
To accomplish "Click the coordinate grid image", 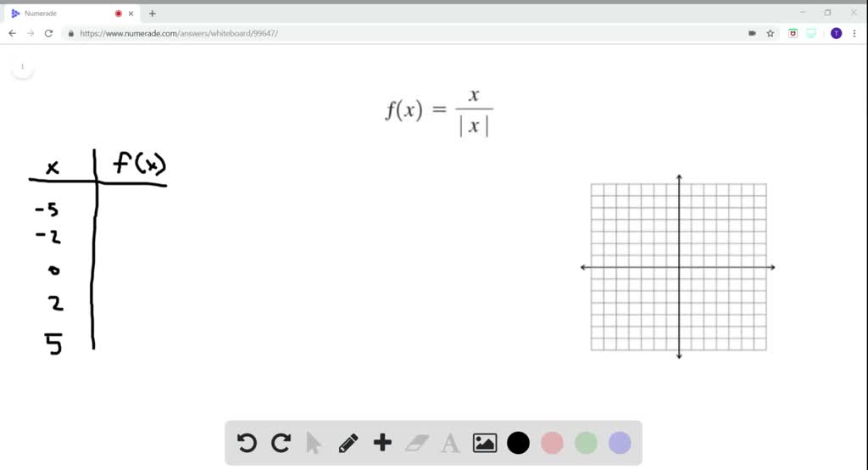I will click(678, 267).
